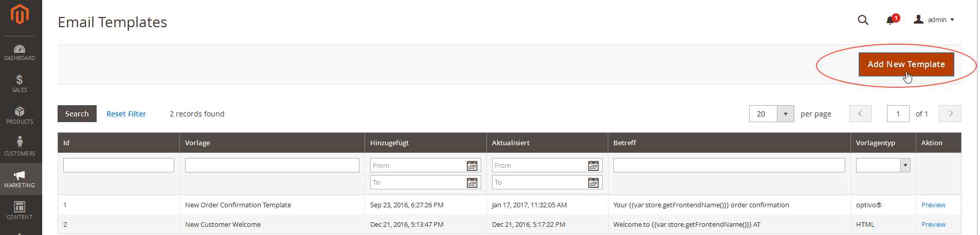Image resolution: width=980 pixels, height=235 pixels.
Task: Open the notifications bell icon
Action: [891, 20]
